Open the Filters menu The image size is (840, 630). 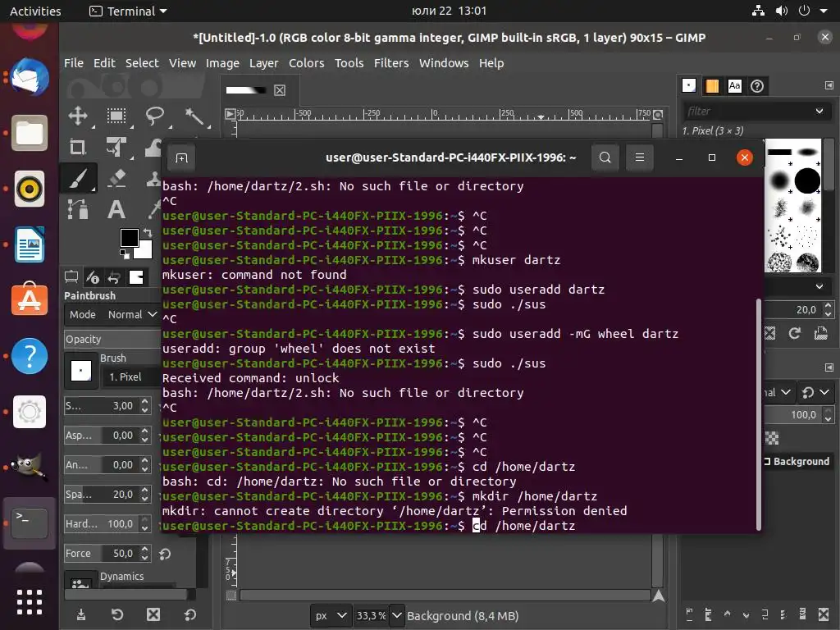coord(391,63)
